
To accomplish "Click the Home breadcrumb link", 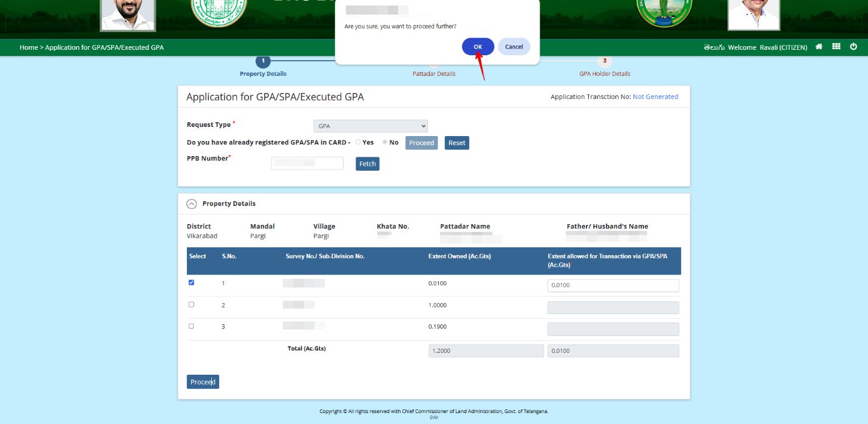I will 28,47.
